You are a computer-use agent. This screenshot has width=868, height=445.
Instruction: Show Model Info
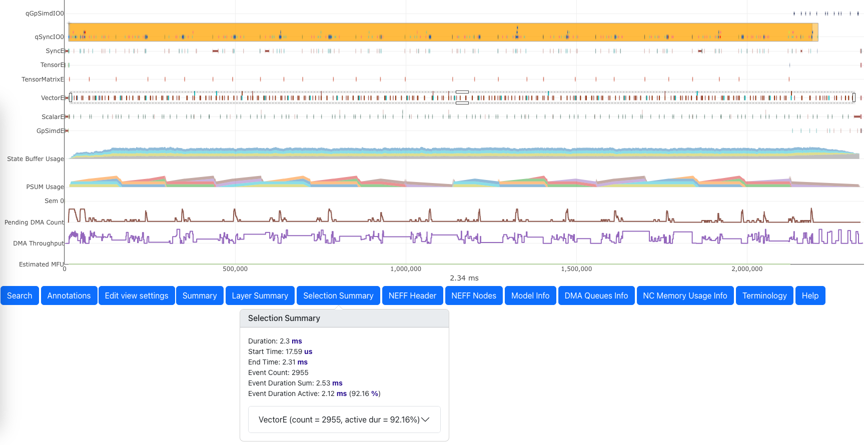pos(530,295)
